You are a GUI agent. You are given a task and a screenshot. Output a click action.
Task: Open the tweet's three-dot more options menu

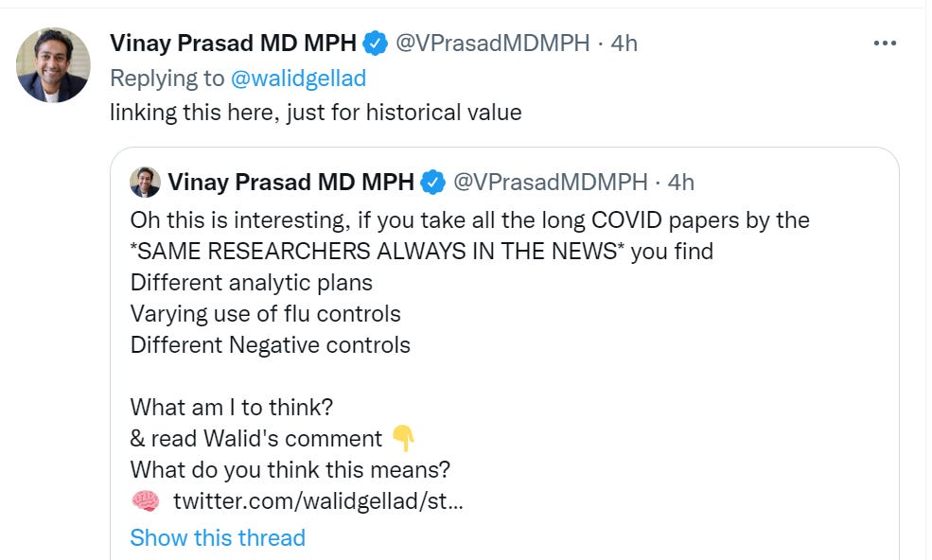point(885,44)
